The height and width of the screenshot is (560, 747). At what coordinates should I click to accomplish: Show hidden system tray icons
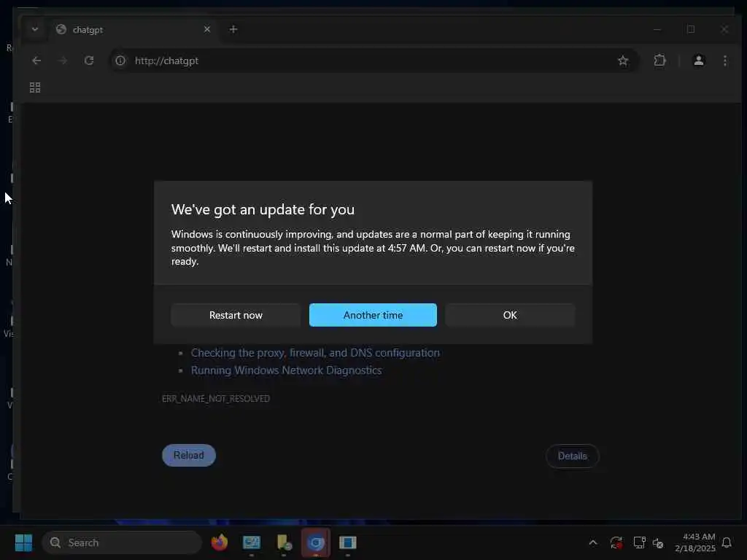593,542
